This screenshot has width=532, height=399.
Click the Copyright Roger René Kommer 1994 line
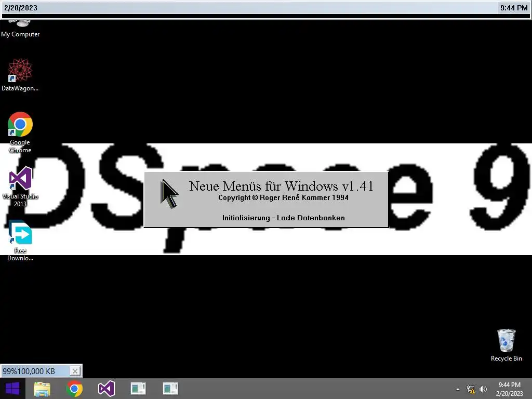(x=283, y=197)
